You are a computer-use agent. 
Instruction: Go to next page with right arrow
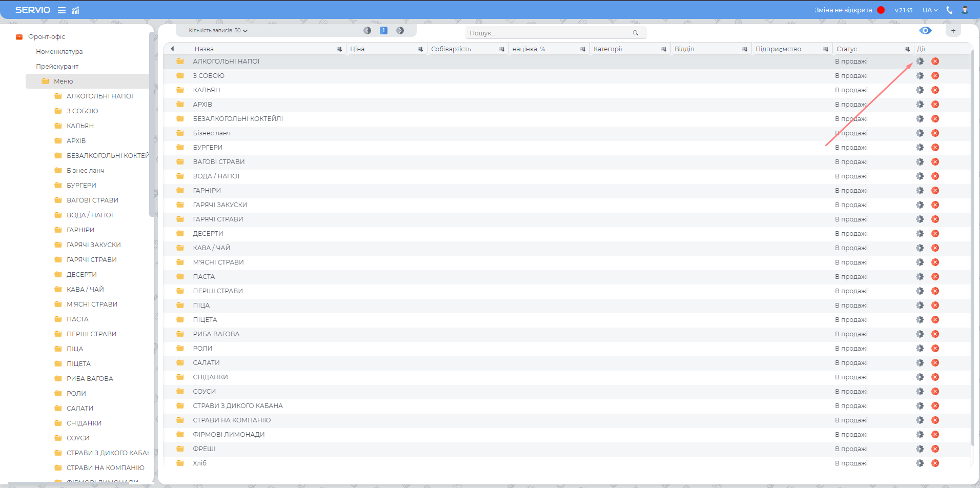click(400, 31)
